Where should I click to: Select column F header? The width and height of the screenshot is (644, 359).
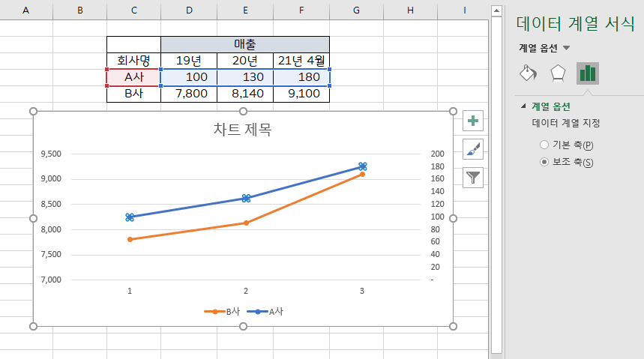301,10
